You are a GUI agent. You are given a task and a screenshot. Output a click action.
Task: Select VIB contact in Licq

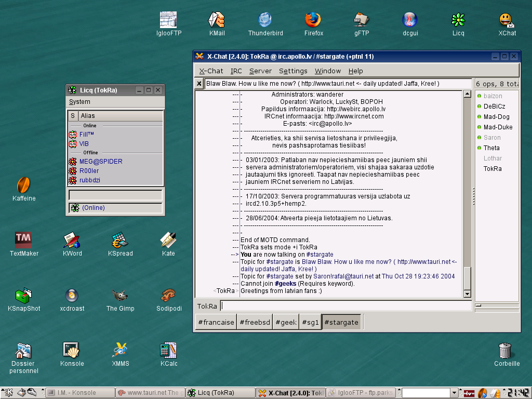tap(115, 144)
